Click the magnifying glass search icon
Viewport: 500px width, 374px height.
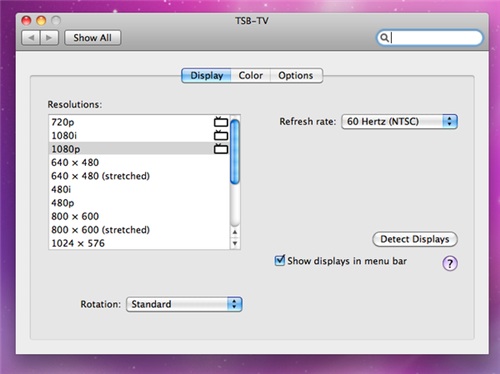pos(384,38)
